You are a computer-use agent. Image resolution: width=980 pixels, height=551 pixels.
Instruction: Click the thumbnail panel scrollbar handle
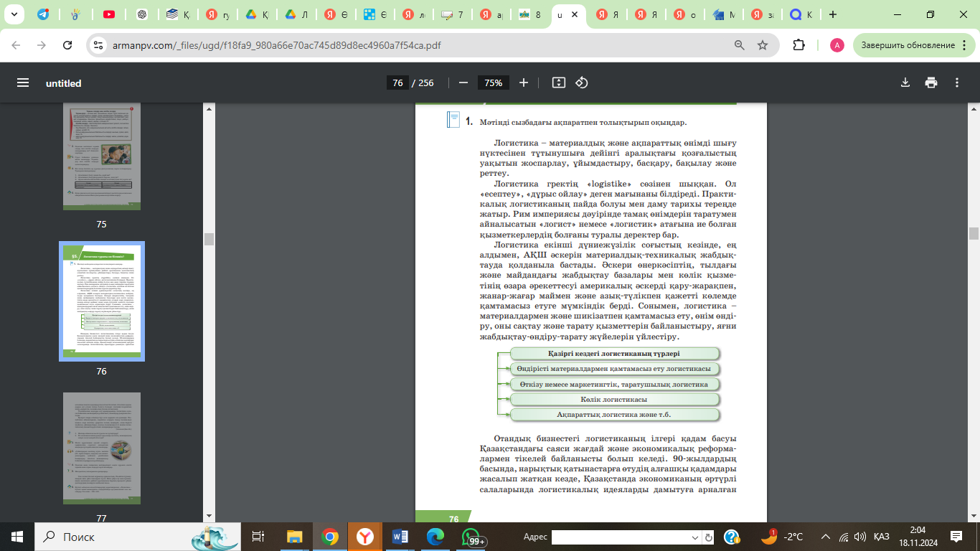click(209, 239)
